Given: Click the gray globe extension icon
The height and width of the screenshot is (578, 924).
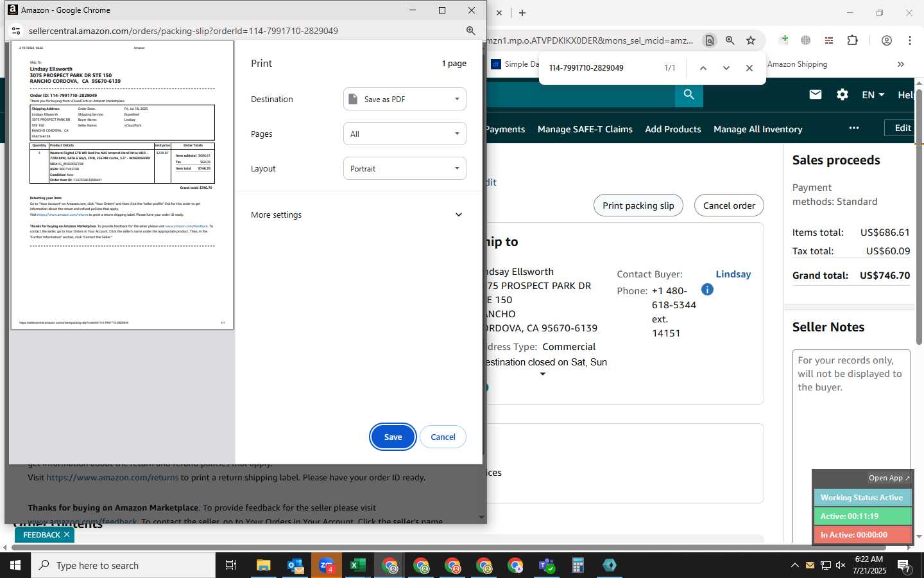Looking at the screenshot, I should click(x=806, y=40).
